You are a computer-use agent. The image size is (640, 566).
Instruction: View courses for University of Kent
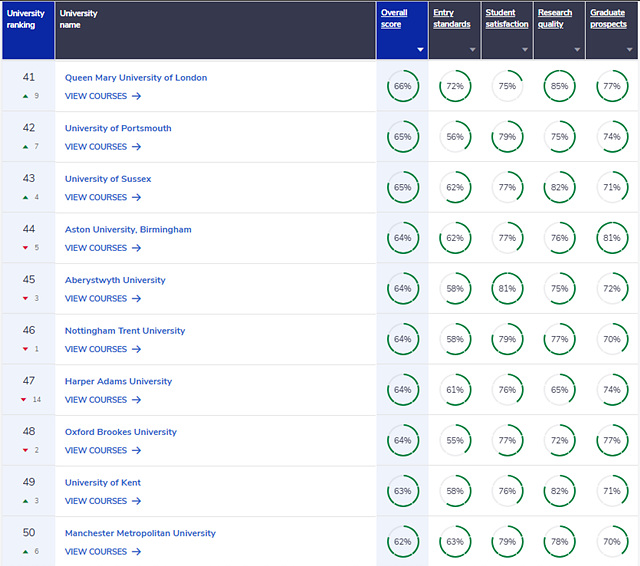(103, 501)
